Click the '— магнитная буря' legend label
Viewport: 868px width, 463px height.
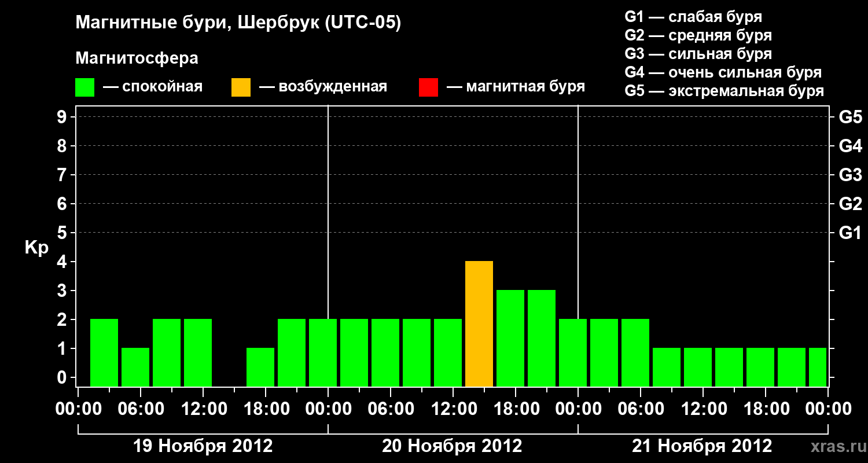coord(516,87)
